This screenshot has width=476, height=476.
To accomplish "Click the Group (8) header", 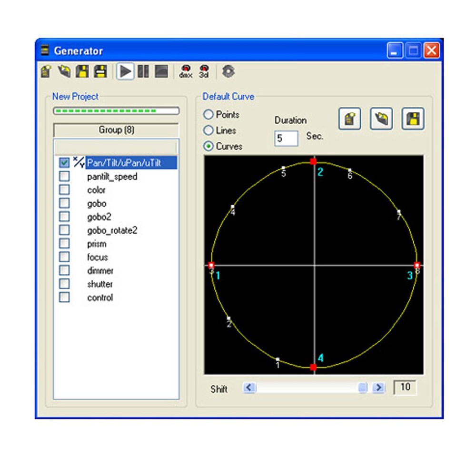I will (x=115, y=129).
